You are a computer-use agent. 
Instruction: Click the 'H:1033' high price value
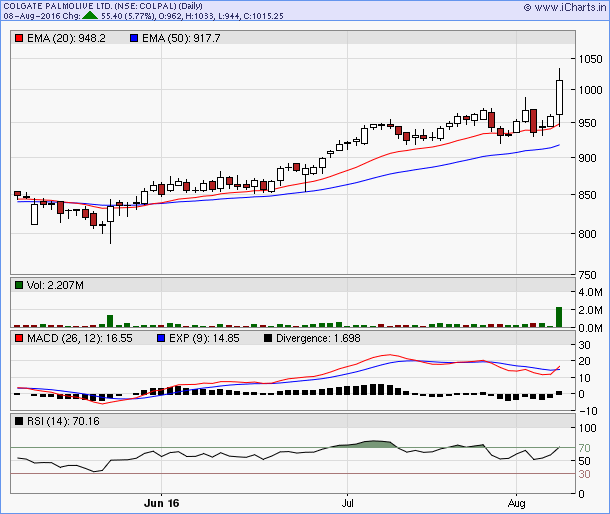coord(200,16)
